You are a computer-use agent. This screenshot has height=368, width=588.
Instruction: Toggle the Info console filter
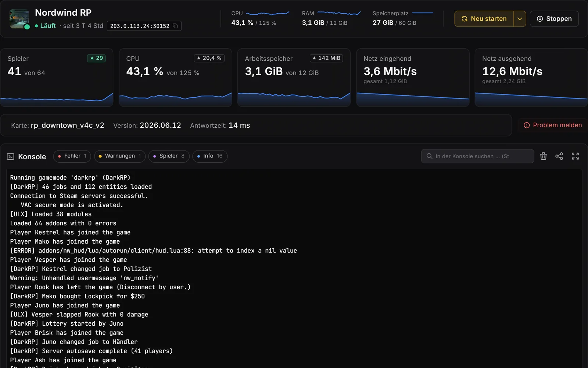210,156
